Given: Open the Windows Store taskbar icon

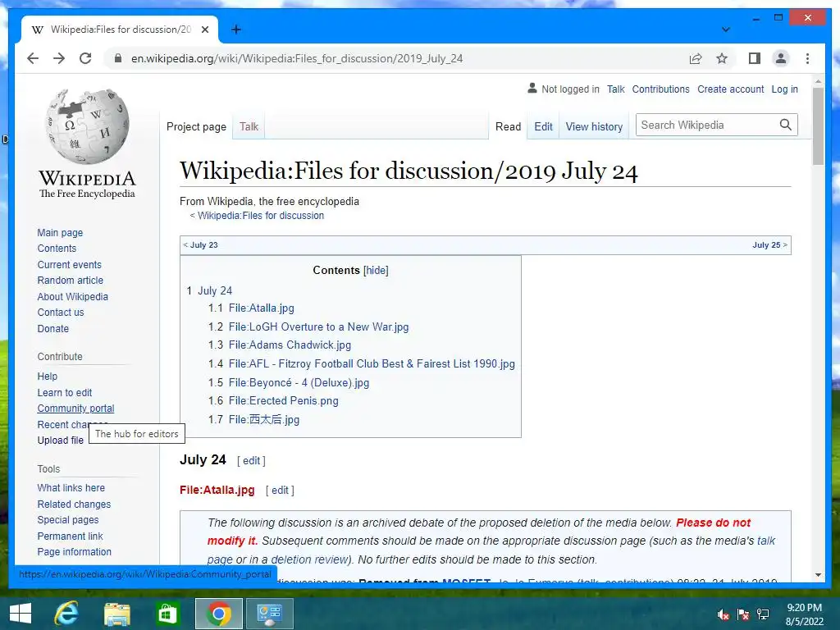Looking at the screenshot, I should click(x=167, y=614).
